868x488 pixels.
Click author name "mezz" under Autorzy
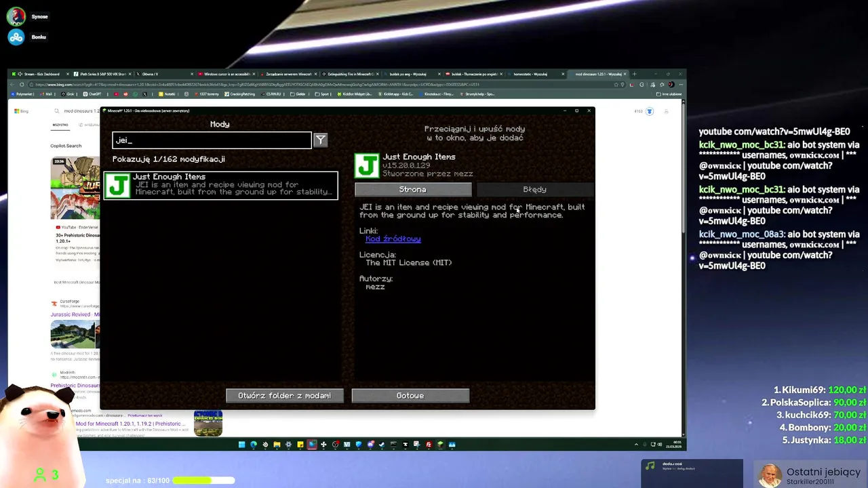375,287
